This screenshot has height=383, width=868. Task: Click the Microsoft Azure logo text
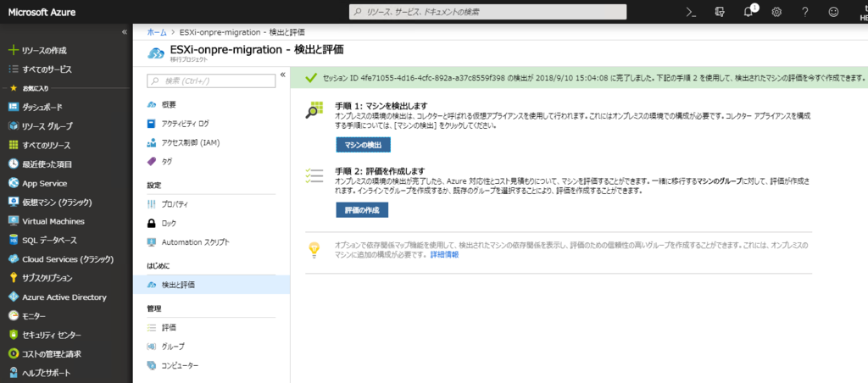(42, 12)
